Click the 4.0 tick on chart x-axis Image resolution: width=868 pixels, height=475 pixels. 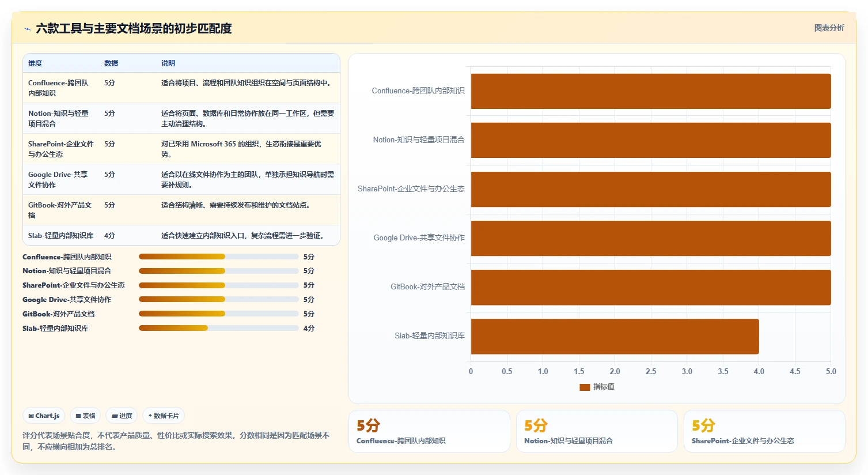pyautogui.click(x=759, y=371)
